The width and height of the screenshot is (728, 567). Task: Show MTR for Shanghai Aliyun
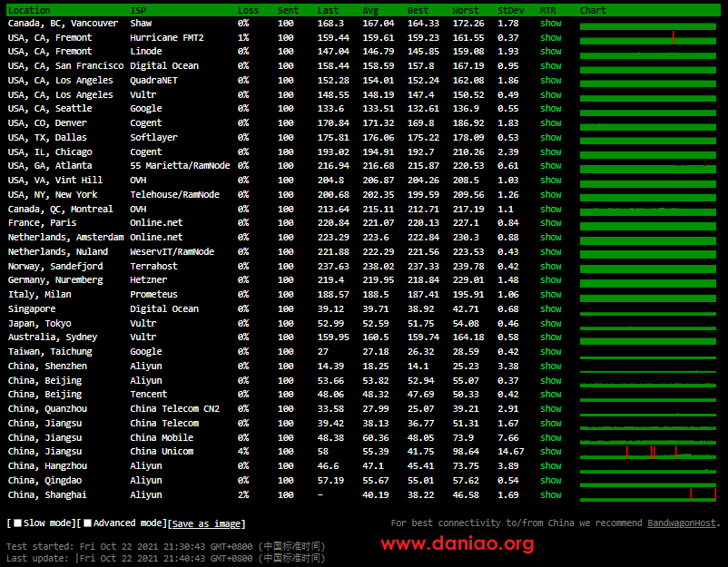[551, 494]
